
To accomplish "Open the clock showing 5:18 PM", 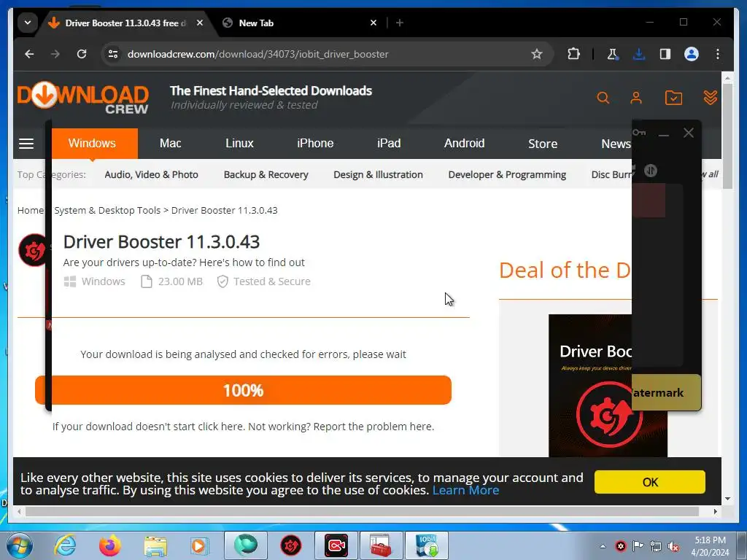I will pyautogui.click(x=710, y=546).
